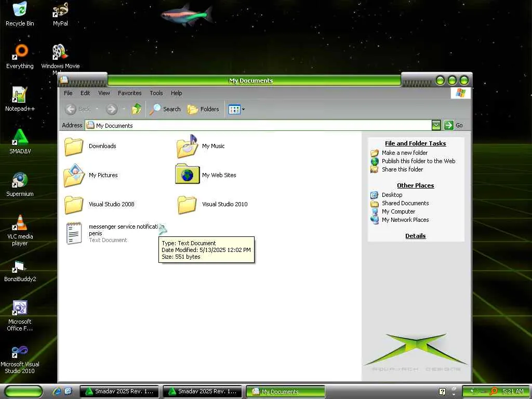Click the window title bar folder icon
Image resolution: width=532 pixels, height=399 pixels.
(64, 81)
